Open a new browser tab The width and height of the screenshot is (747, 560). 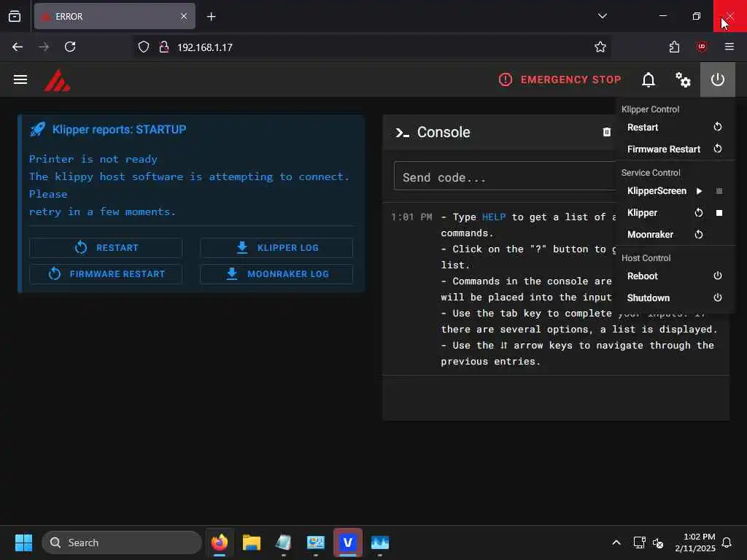[211, 17]
